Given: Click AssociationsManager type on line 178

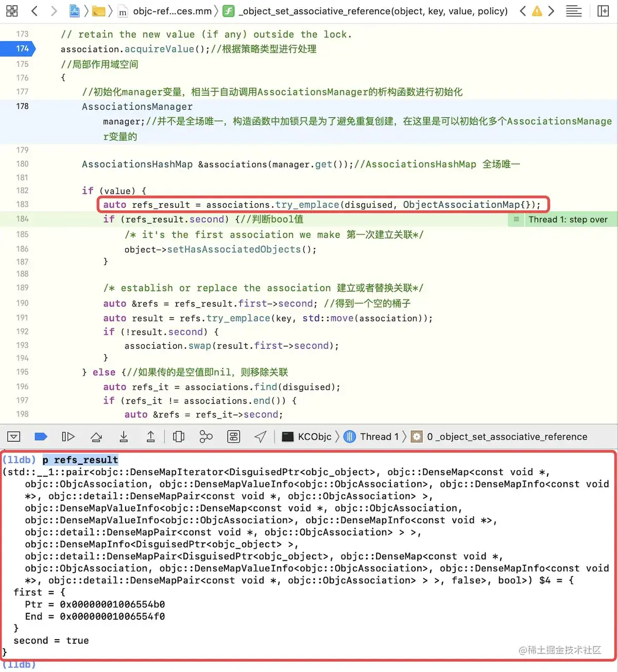Looking at the screenshot, I should (x=137, y=107).
